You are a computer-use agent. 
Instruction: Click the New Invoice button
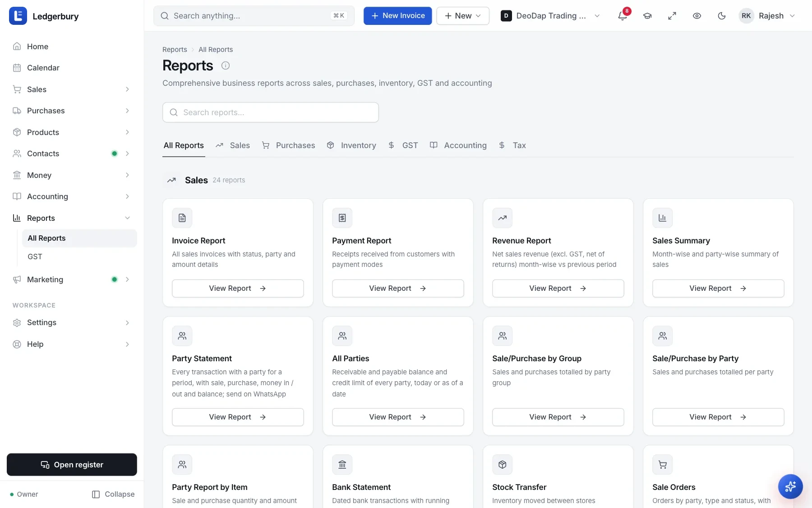398,16
